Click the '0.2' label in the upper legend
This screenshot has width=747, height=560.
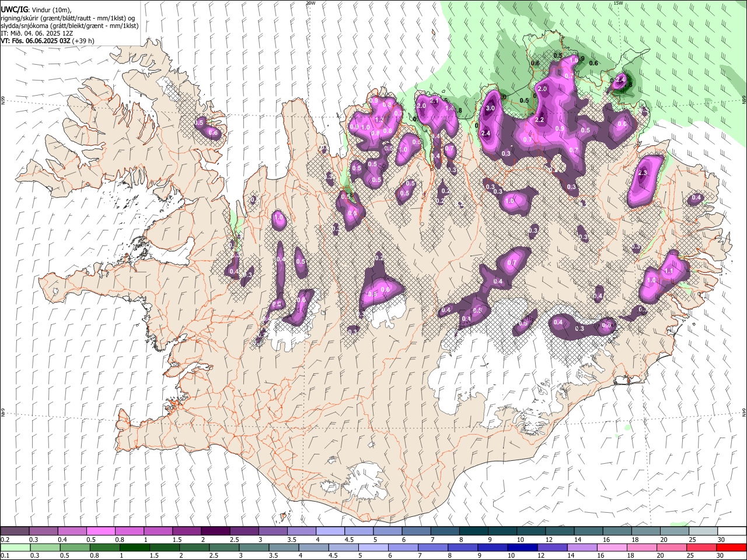pyautogui.click(x=4, y=540)
